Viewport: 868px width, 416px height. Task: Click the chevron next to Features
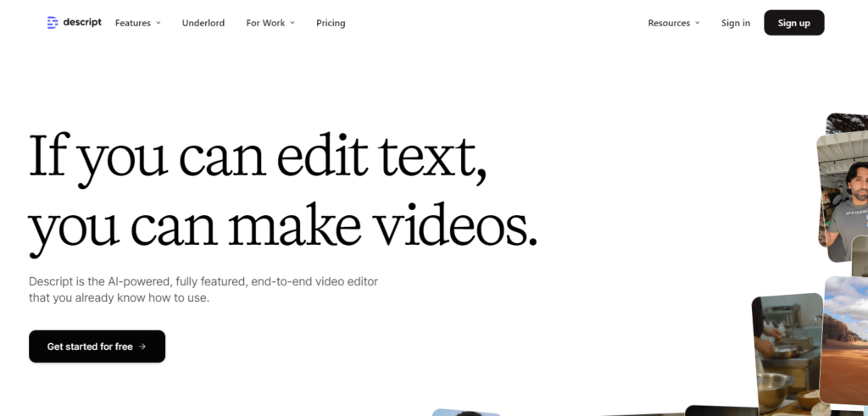159,23
